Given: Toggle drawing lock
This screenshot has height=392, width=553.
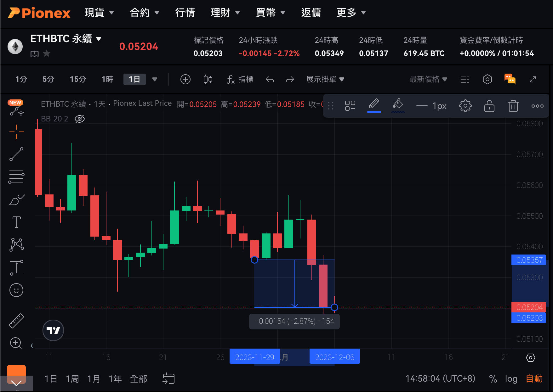Looking at the screenshot, I should (489, 106).
